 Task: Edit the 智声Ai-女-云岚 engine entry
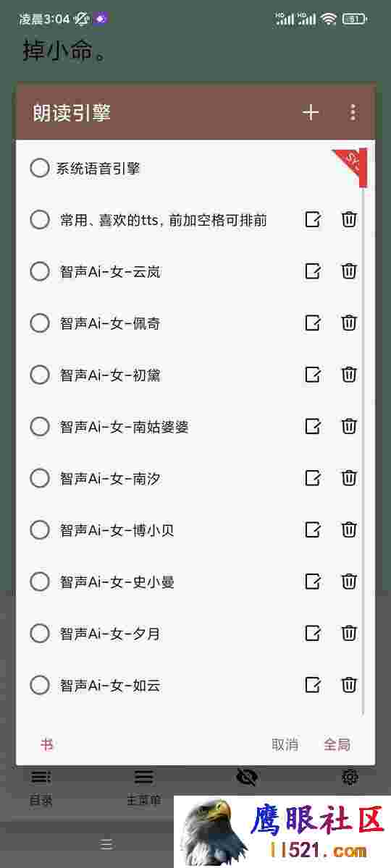coord(313,271)
